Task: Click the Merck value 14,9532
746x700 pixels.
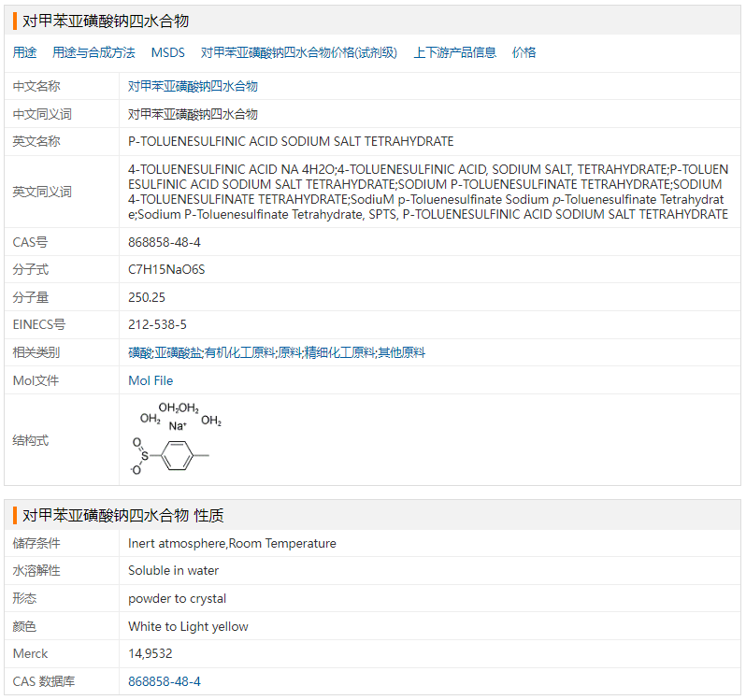Action: [x=151, y=653]
